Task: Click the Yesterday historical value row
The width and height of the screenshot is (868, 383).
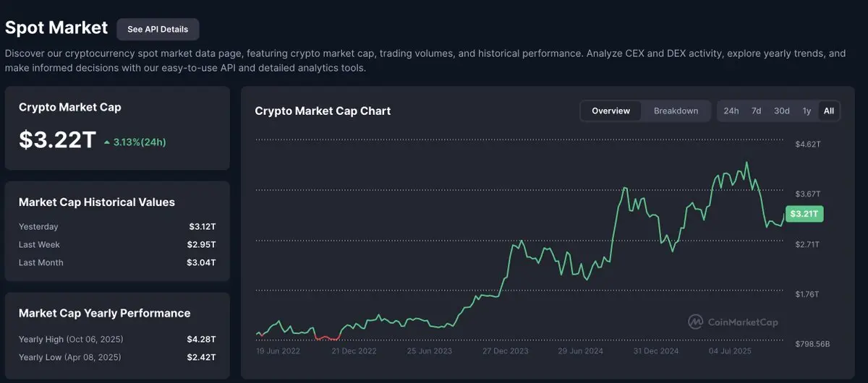Action: click(117, 227)
